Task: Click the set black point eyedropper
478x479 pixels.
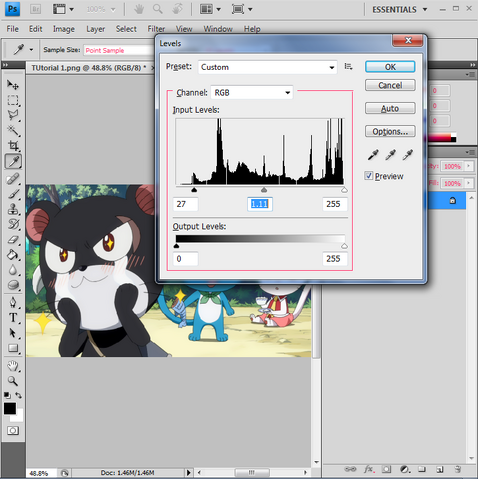Action: (x=373, y=155)
